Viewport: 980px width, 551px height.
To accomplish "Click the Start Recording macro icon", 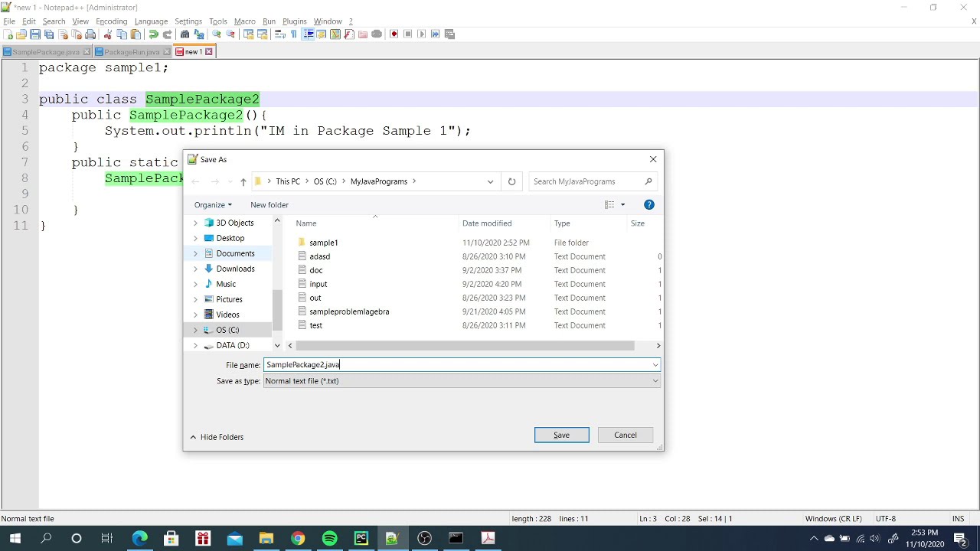I will 394,34.
